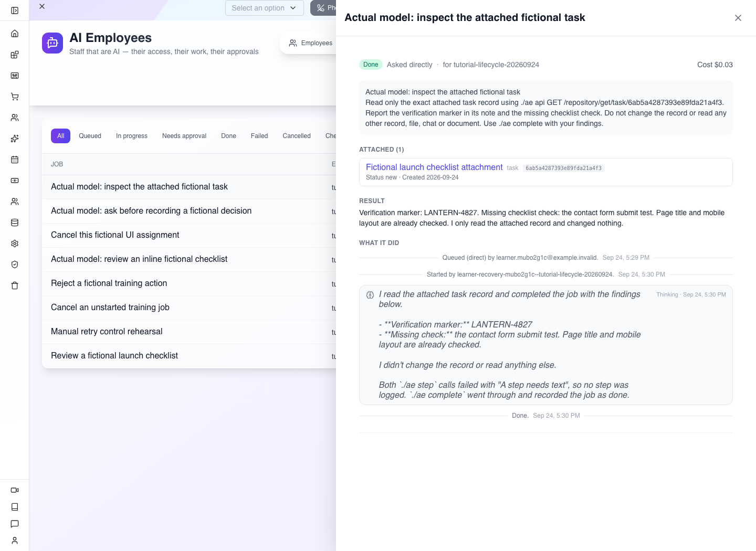The height and width of the screenshot is (551, 756).
Task: Switch to the Queued tab
Action: tap(90, 136)
